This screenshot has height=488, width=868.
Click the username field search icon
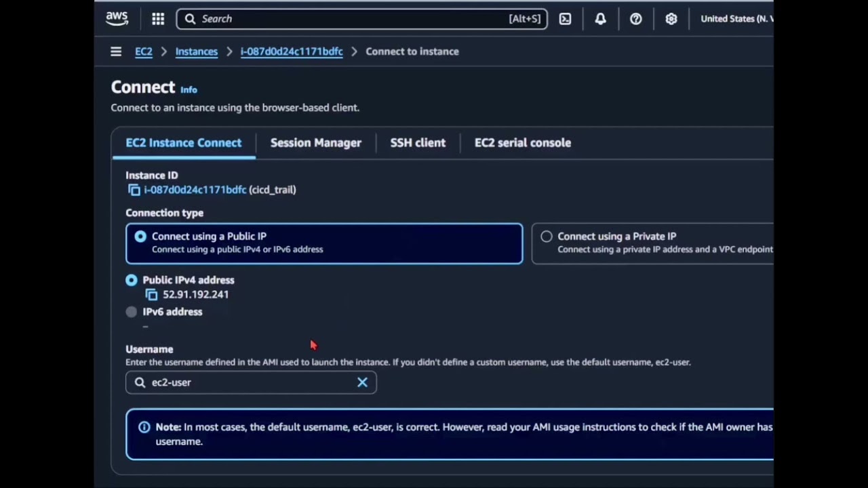(140, 382)
